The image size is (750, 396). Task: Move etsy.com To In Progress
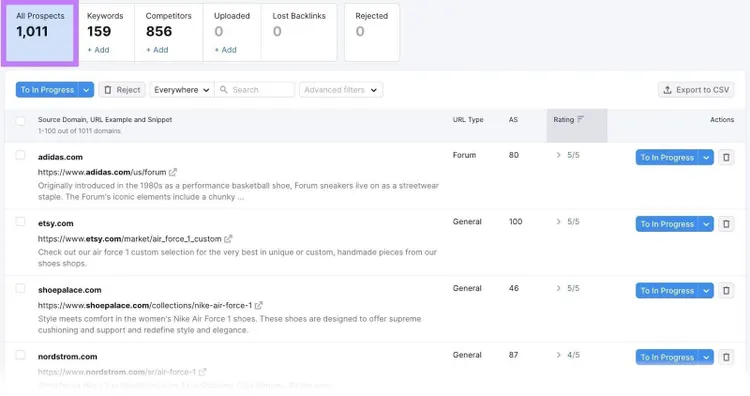(667, 224)
